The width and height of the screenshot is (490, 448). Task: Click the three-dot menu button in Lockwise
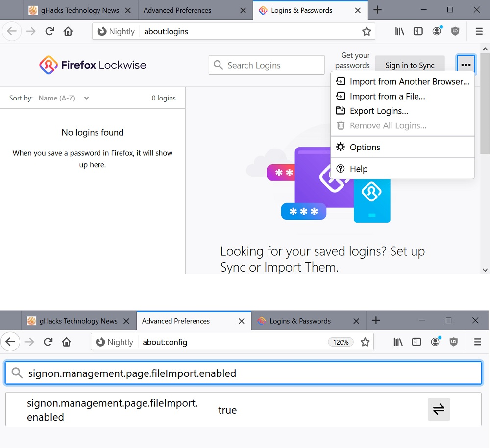[x=466, y=65]
